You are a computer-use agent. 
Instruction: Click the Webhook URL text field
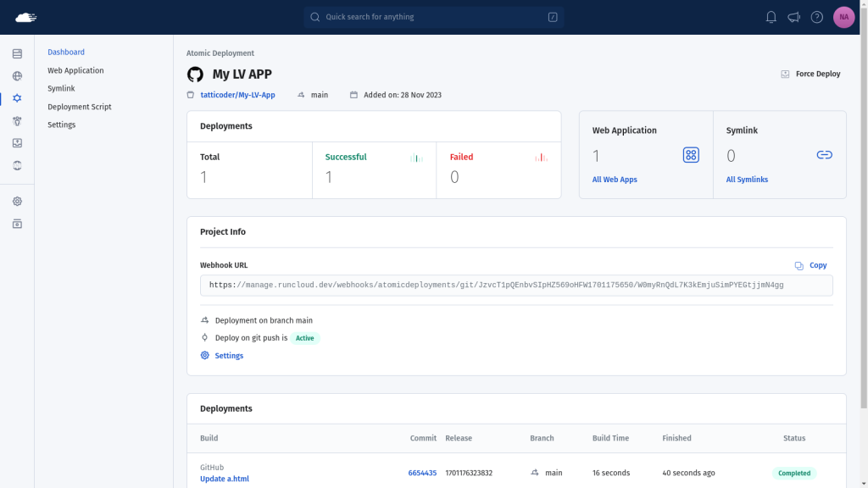coord(516,286)
